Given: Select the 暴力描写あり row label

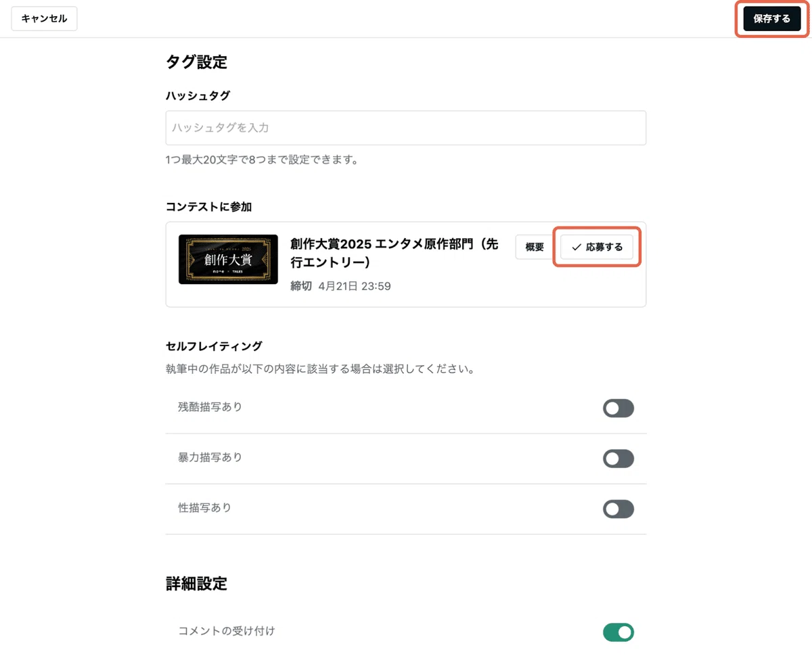Looking at the screenshot, I should [210, 457].
